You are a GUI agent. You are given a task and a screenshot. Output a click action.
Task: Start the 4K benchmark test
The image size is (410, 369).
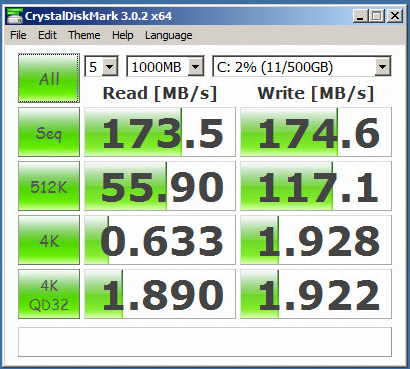click(49, 240)
